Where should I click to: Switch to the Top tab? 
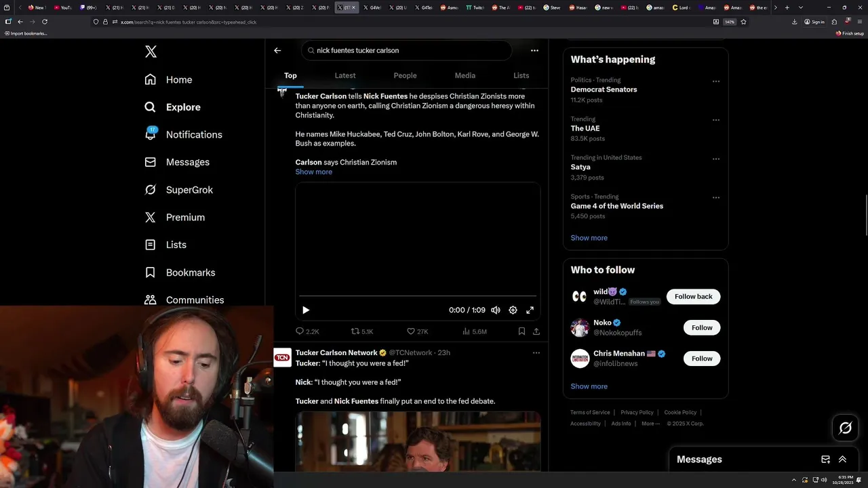pos(290,75)
